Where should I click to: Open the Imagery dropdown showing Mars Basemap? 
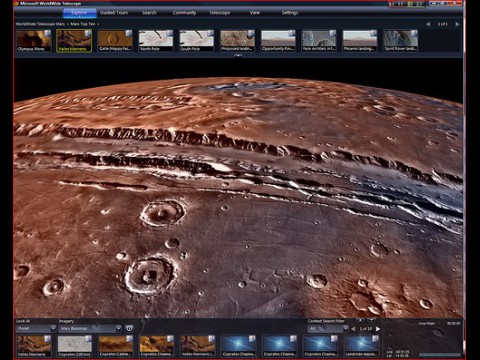tap(90, 329)
